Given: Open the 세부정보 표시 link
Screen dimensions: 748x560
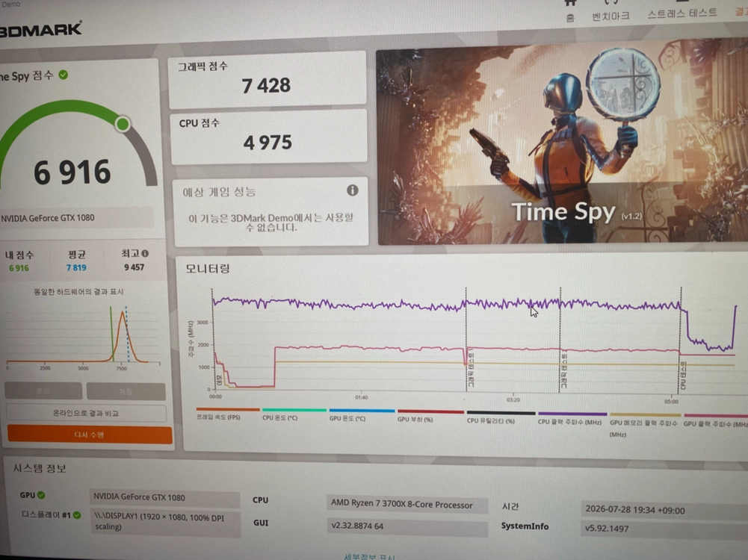Looking at the screenshot, I should coord(369,556).
